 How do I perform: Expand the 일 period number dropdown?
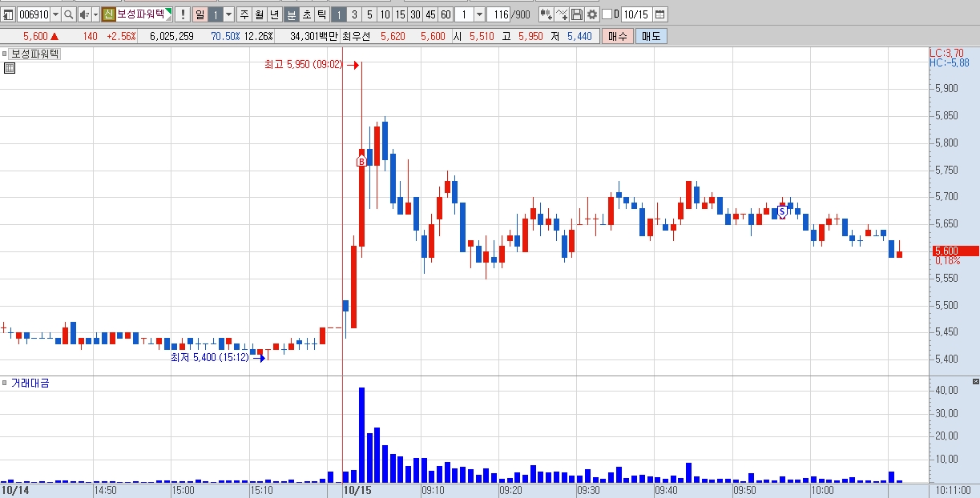229,14
